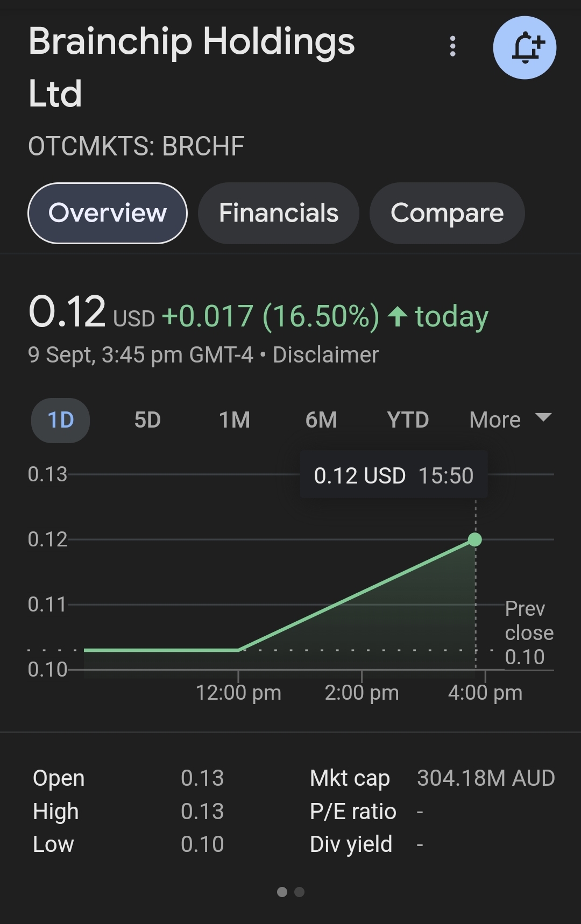Viewport: 581px width, 924px height.
Task: Tap the bell follow alert icon
Action: [x=525, y=48]
